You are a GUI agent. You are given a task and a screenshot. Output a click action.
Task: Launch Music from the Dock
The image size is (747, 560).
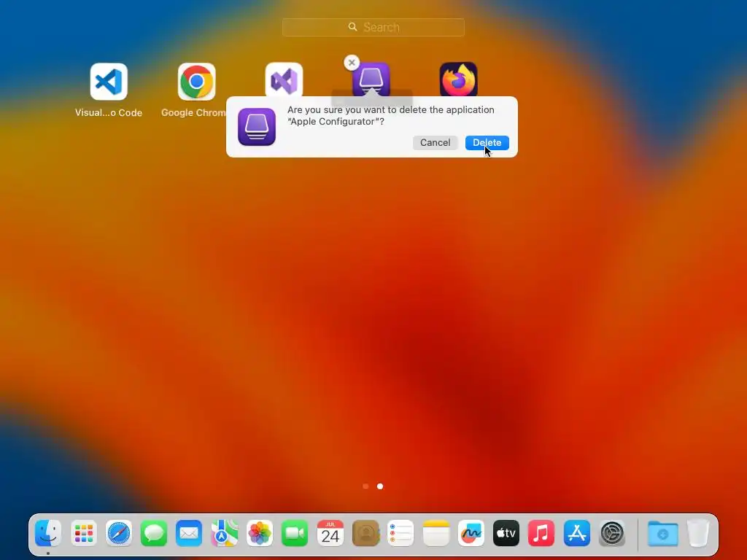[x=542, y=533]
